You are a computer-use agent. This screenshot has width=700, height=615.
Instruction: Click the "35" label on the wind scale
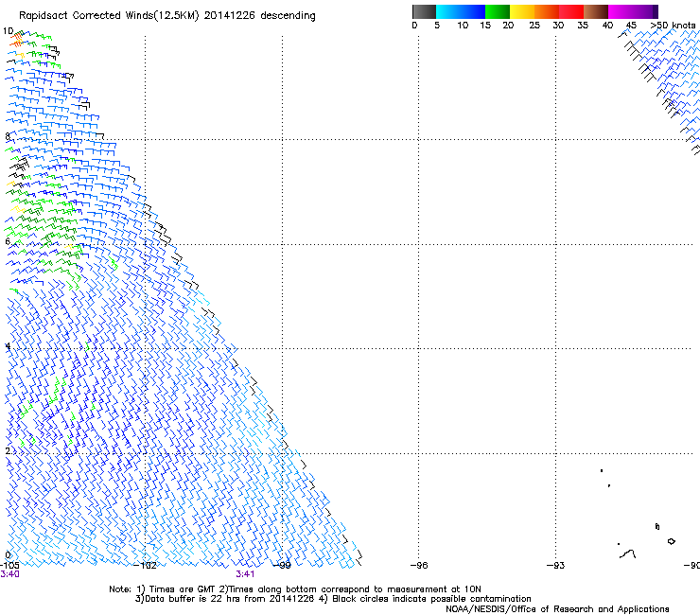583,26
